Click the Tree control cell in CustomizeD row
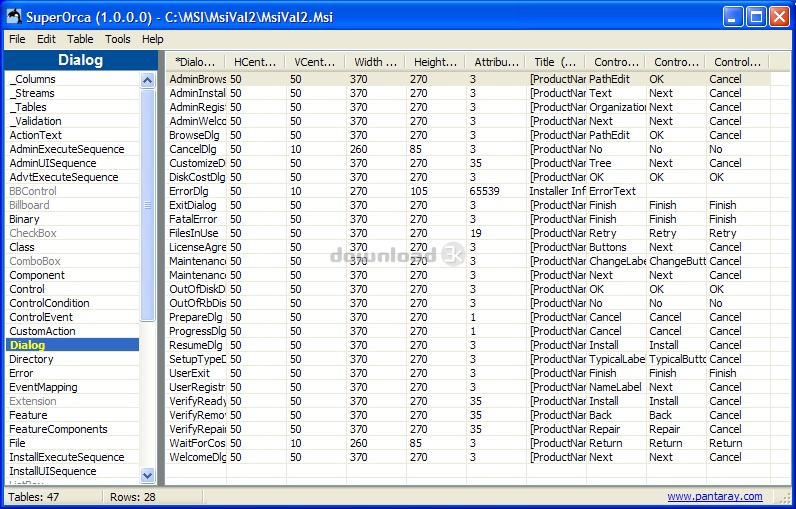 616,163
